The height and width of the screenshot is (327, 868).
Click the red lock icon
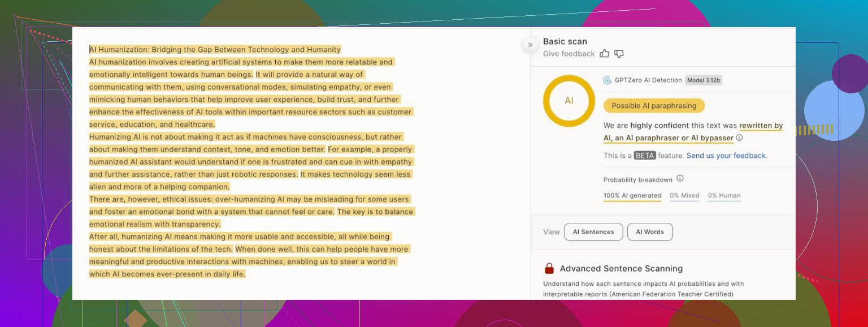(x=549, y=269)
